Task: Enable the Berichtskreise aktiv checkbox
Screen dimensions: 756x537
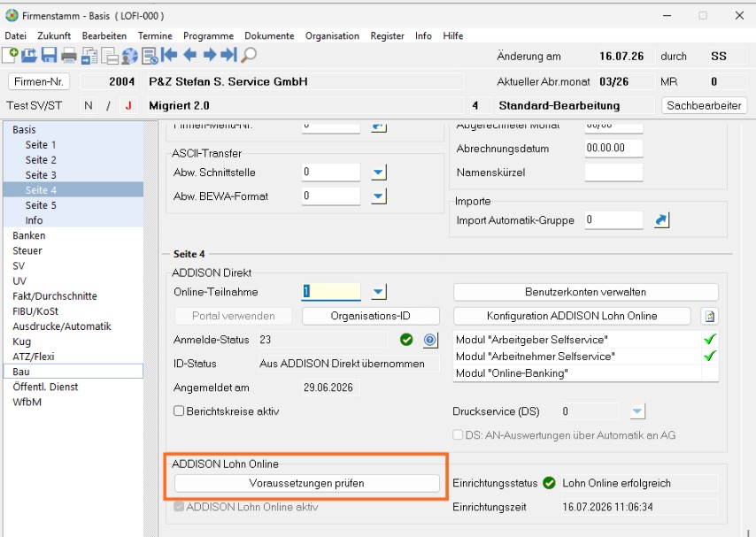Action: tap(179, 410)
